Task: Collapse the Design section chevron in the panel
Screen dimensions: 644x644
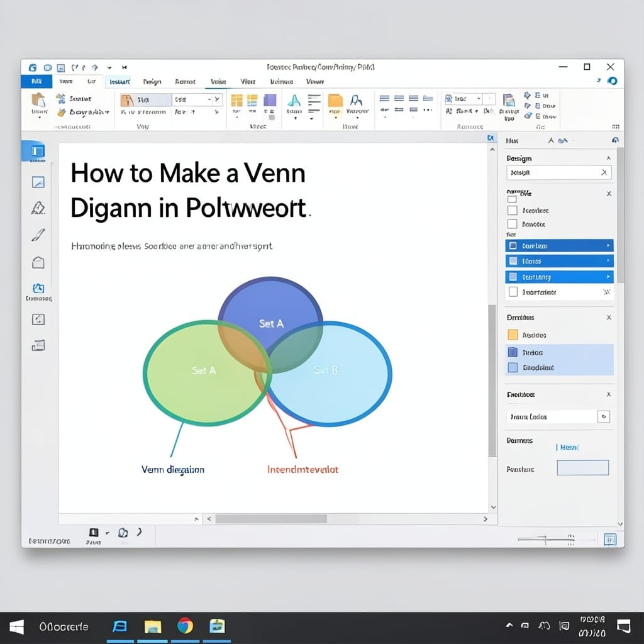Action: [x=608, y=158]
